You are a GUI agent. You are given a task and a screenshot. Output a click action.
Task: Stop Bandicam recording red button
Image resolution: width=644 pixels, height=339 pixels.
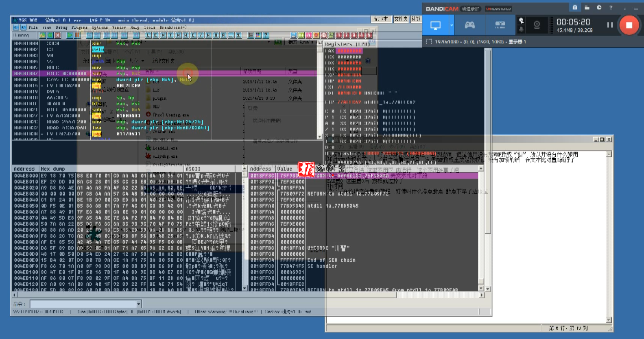tap(629, 25)
